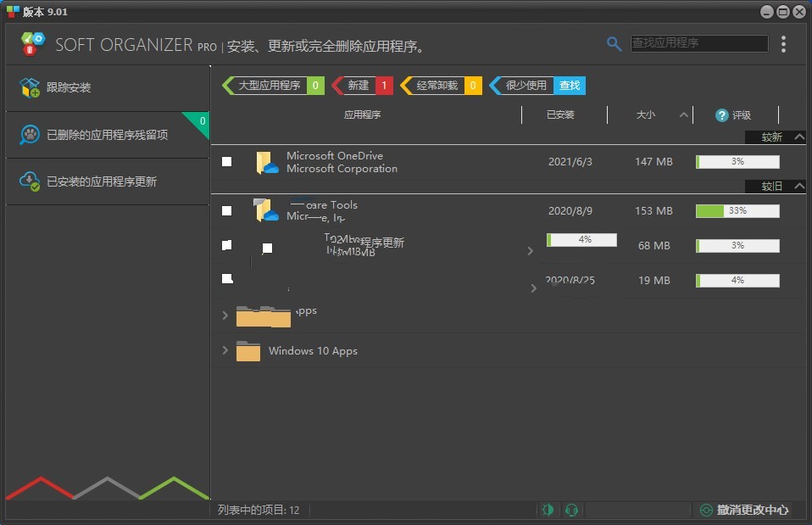The image size is (812, 525).
Task: Click the 33% rating bar
Action: [737, 211]
